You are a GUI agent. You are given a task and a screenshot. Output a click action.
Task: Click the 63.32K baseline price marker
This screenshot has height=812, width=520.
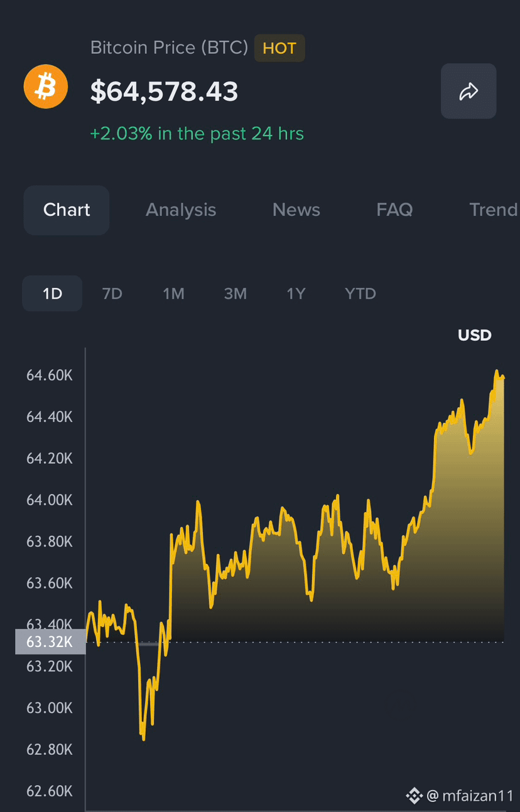point(50,642)
